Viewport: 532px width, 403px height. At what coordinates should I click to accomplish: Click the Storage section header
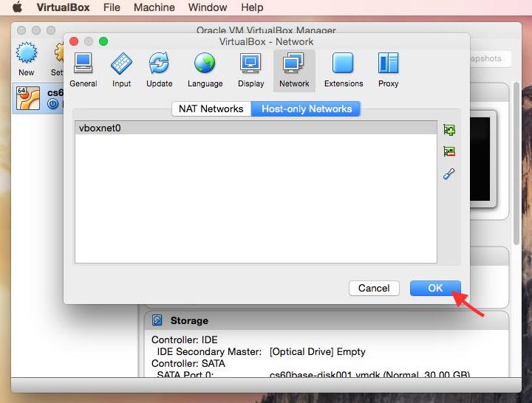pyautogui.click(x=327, y=320)
